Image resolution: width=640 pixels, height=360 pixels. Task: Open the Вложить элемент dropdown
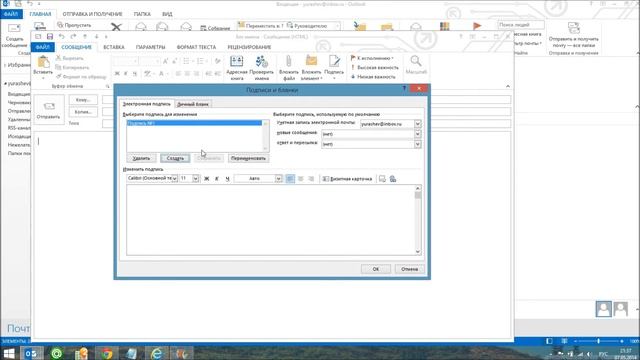point(311,68)
